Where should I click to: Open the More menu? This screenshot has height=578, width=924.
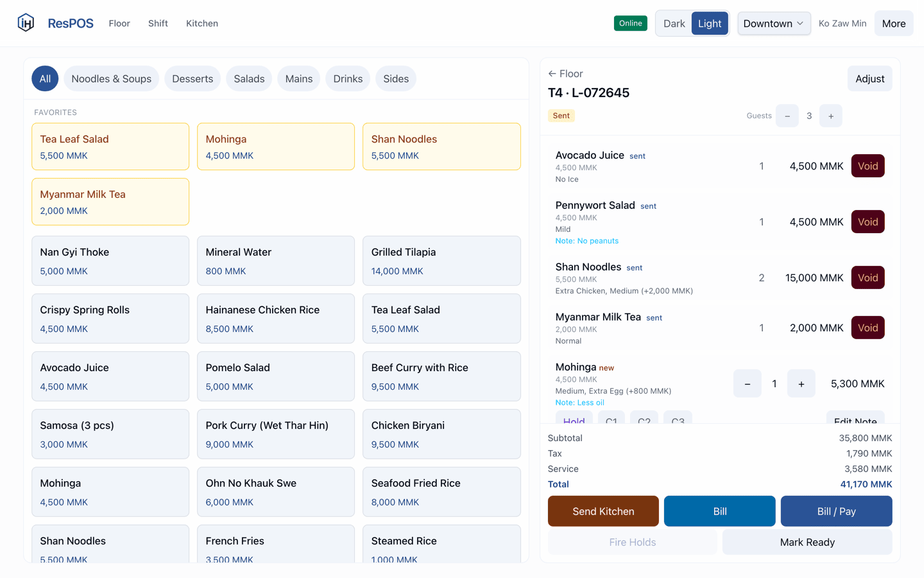[x=894, y=24]
